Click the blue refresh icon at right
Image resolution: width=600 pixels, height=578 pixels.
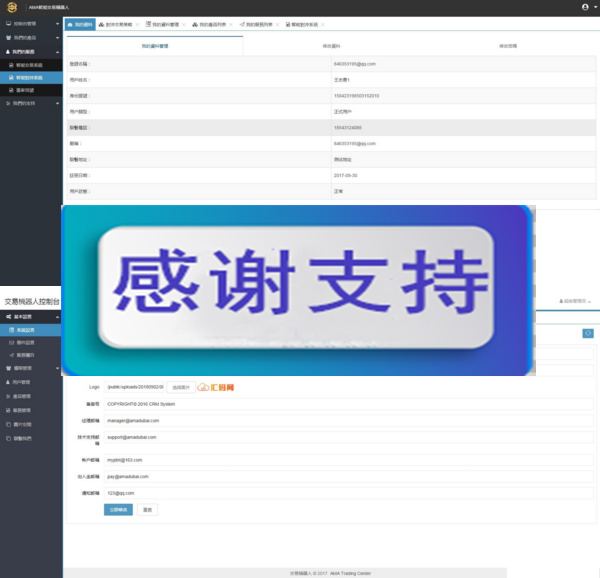[x=588, y=333]
